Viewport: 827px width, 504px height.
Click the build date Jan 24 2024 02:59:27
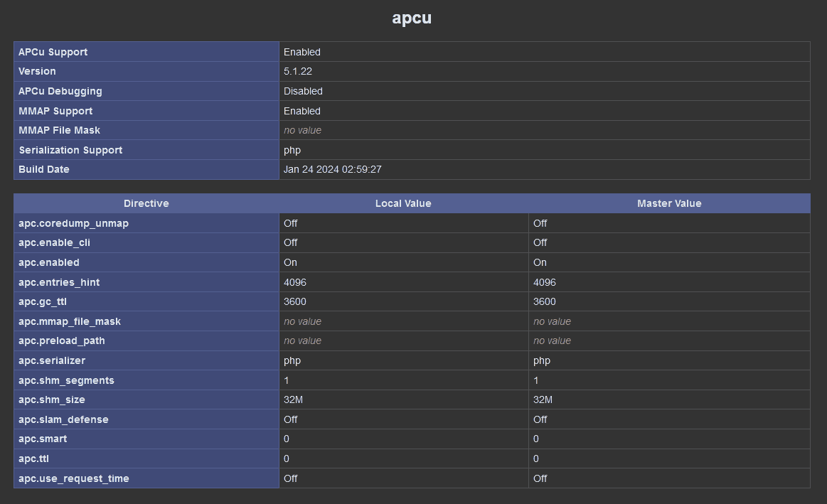(332, 169)
